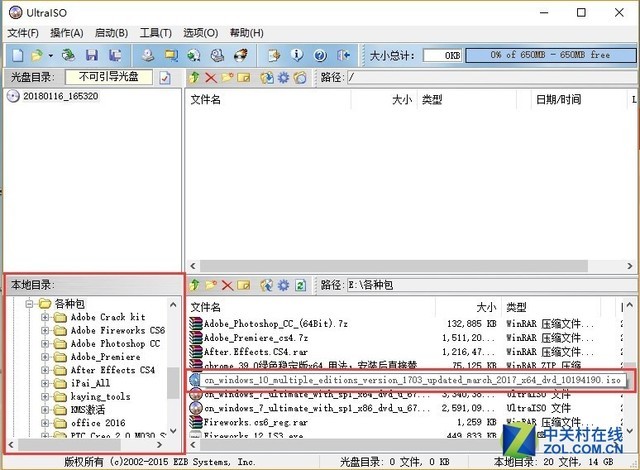The height and width of the screenshot is (470, 640).
Task: Click the Open CD/DVD toolbar icon
Action: point(68,55)
